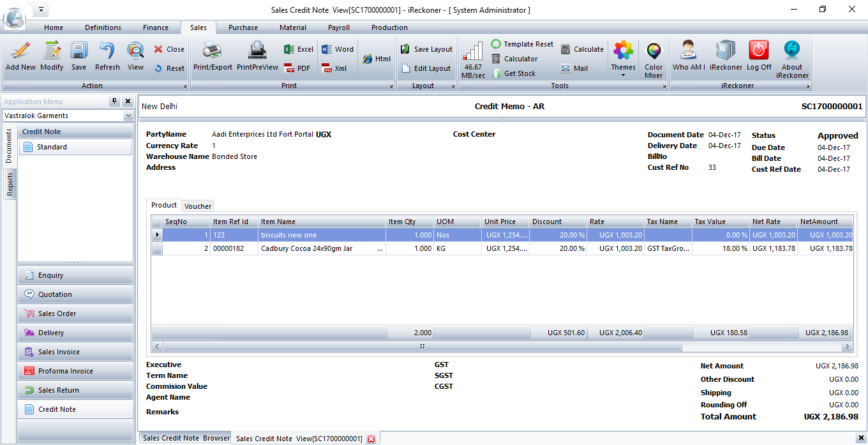Close the Sales Credit Note View tab
Viewport: 868px width, 445px height.
pos(371,439)
